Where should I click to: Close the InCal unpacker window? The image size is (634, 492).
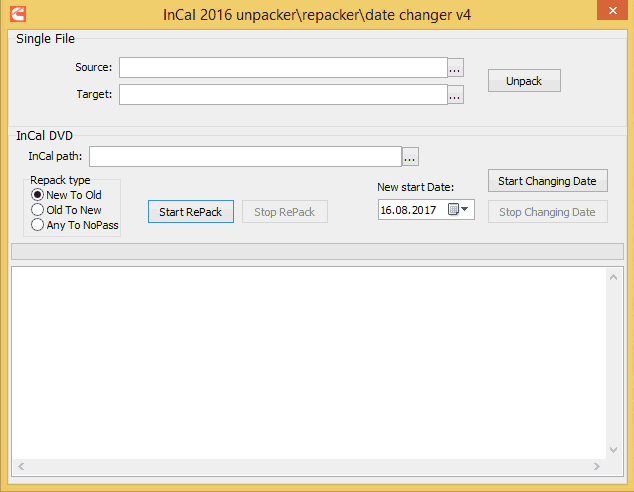(x=613, y=10)
